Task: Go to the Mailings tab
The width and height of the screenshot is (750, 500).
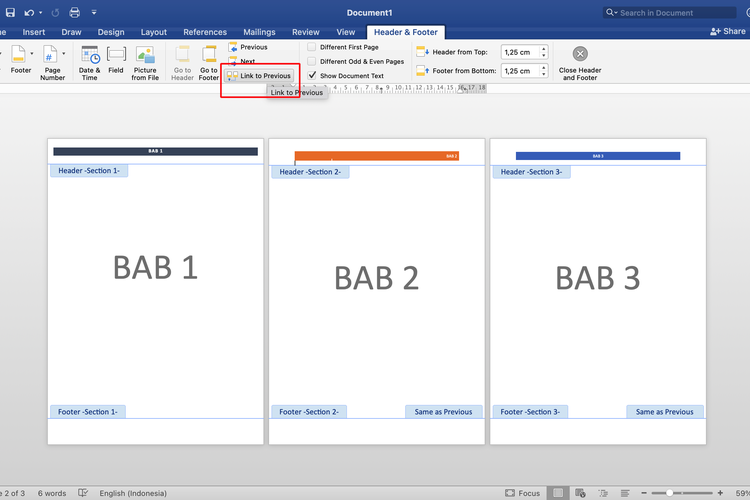Action: pos(259,32)
